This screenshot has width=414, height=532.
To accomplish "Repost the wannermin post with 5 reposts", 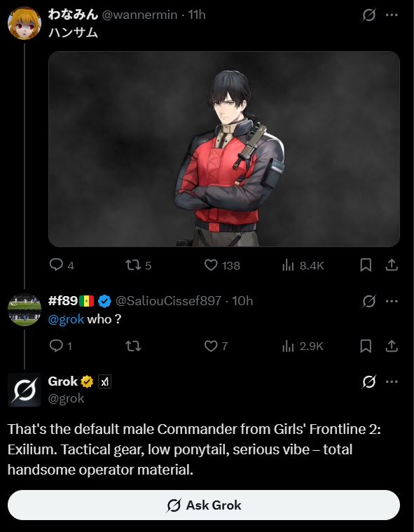I will (x=138, y=265).
